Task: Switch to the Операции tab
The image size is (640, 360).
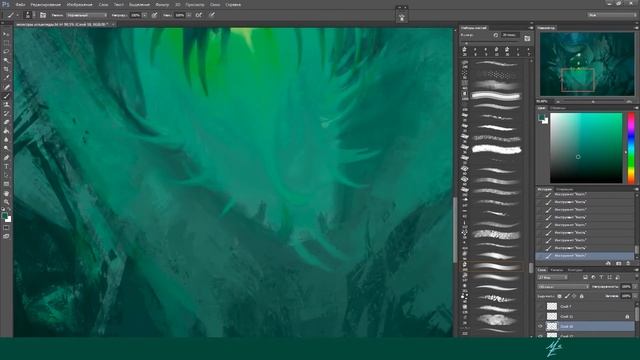Action: (564, 189)
